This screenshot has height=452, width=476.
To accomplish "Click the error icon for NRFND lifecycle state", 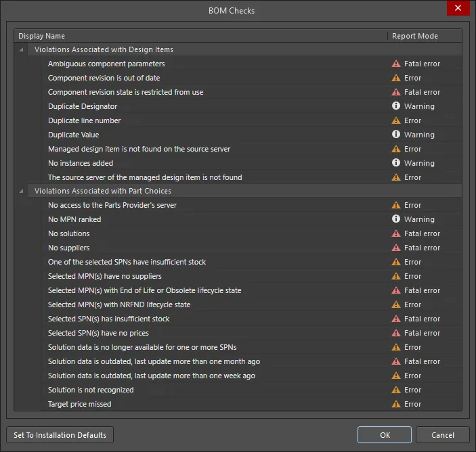I will [396, 304].
